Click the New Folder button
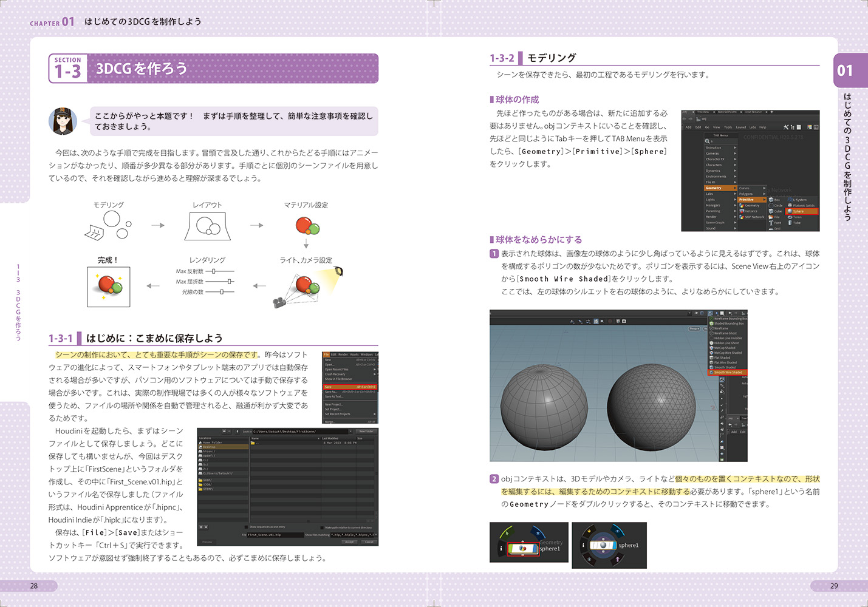868x607 pixels. pyautogui.click(x=366, y=432)
